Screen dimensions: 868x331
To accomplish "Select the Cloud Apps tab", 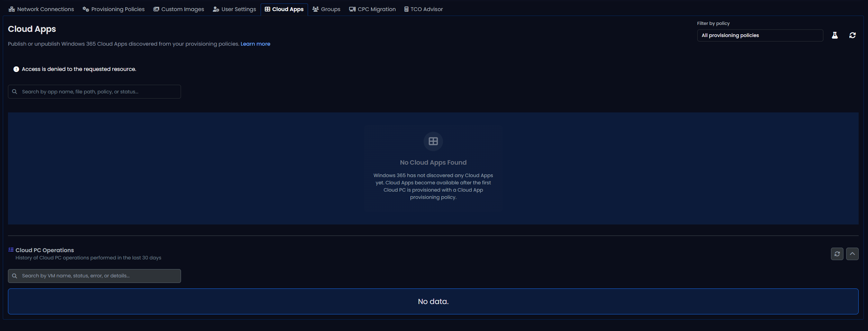I will point(284,9).
